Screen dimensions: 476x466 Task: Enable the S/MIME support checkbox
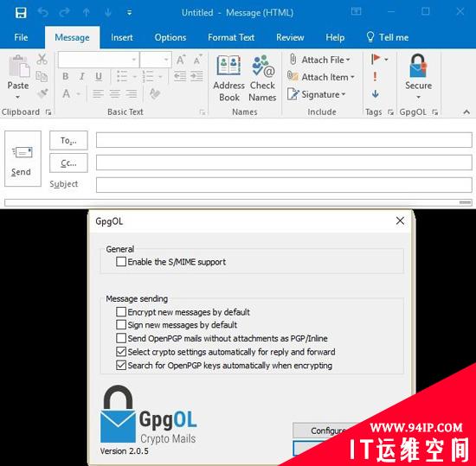tap(121, 261)
